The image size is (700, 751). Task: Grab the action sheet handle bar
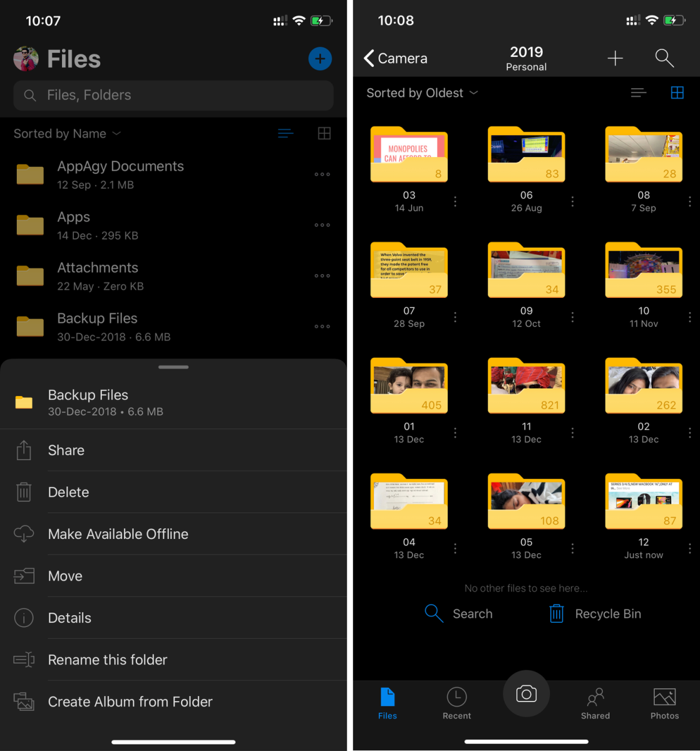click(x=173, y=367)
